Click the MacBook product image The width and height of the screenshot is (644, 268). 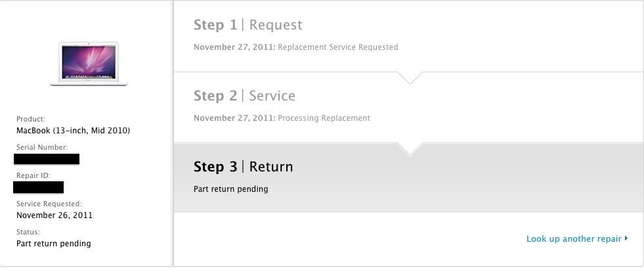pos(89,64)
